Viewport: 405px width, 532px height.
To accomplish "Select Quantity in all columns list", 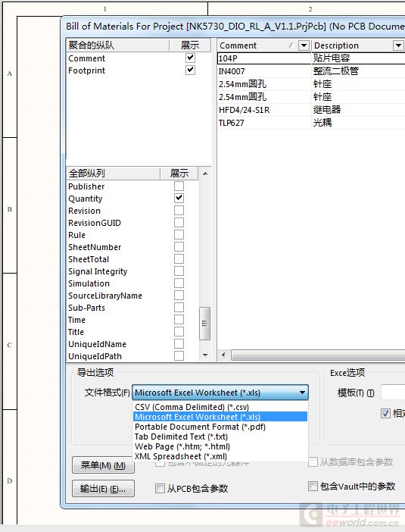I will pos(85,199).
